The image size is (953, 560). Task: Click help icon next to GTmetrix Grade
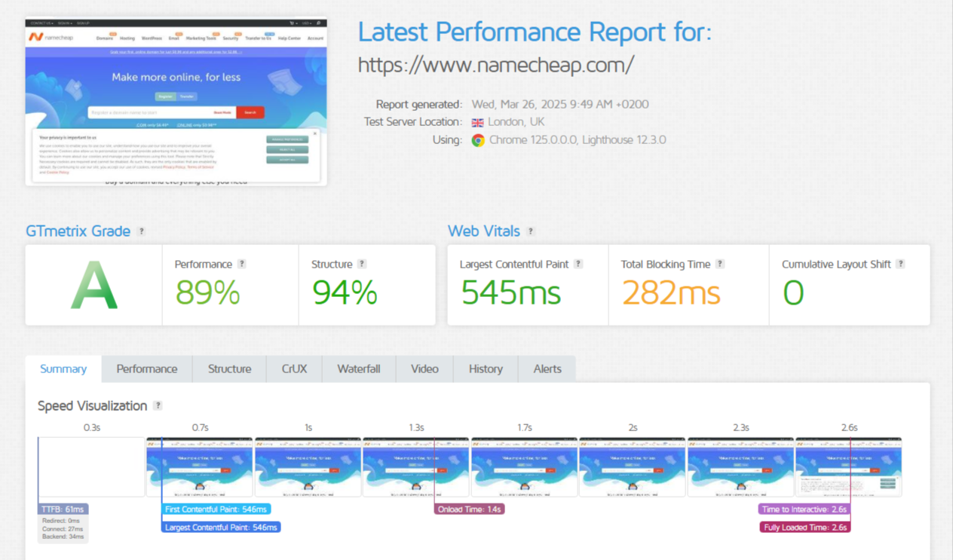point(142,231)
